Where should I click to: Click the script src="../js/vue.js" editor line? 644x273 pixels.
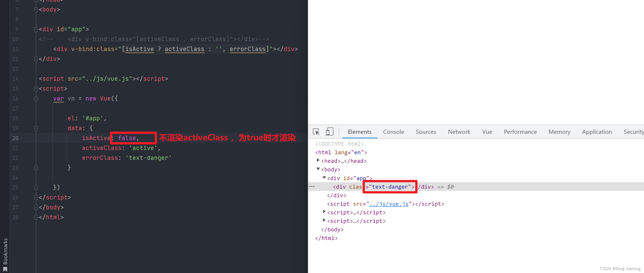click(104, 79)
